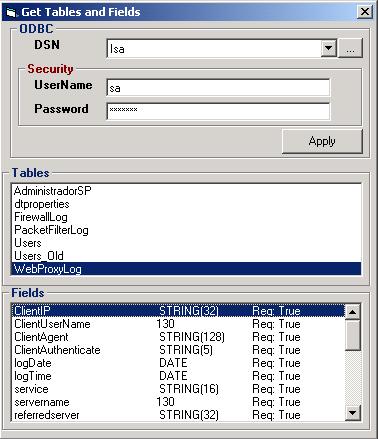Click Fields list scroll up arrow
The image size is (378, 439).
[352, 312]
